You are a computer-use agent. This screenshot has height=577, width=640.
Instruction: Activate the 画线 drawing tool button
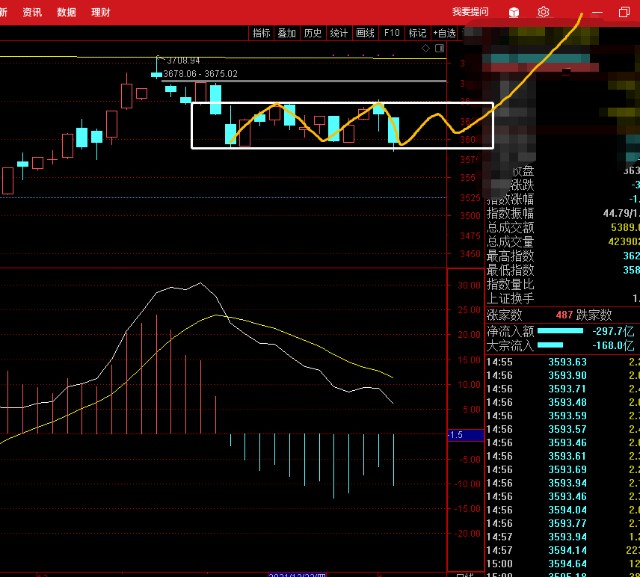coord(365,33)
